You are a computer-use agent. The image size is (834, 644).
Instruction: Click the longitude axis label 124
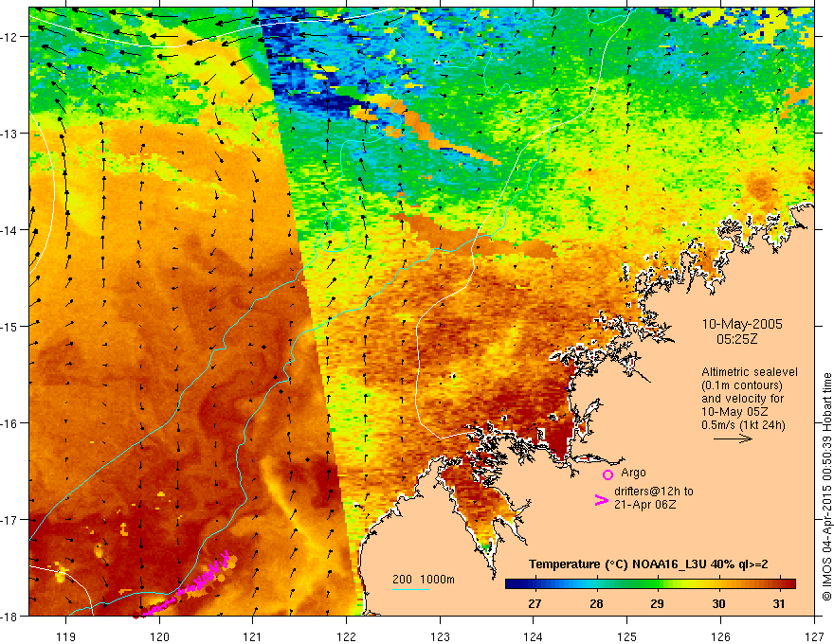534,636
